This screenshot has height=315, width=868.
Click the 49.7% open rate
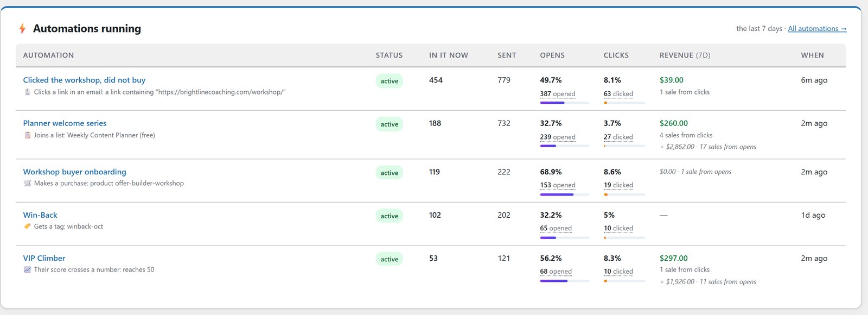[551, 80]
